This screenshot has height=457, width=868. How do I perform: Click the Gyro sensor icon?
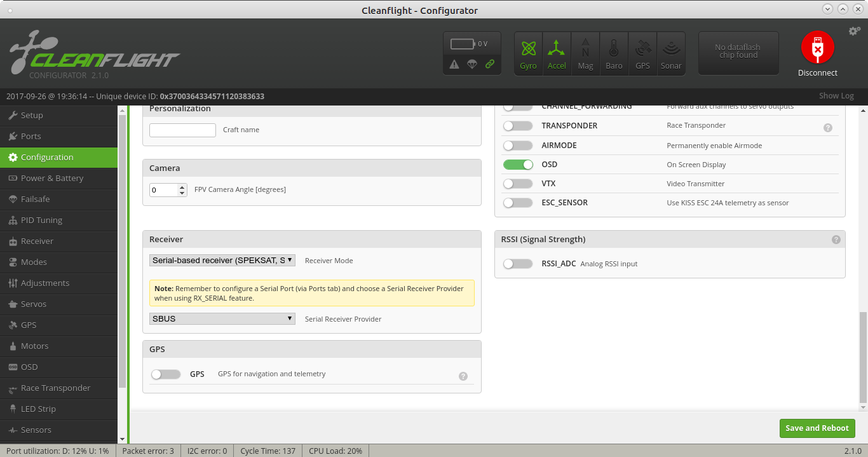click(528, 53)
